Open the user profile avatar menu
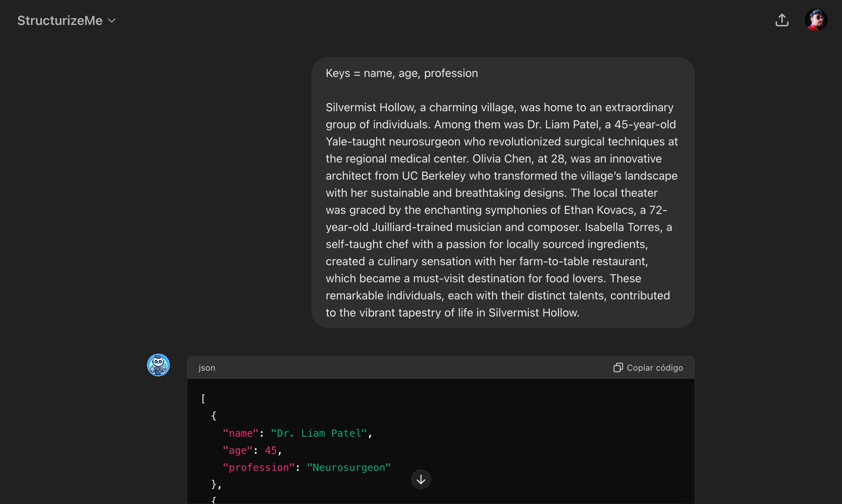 (816, 20)
